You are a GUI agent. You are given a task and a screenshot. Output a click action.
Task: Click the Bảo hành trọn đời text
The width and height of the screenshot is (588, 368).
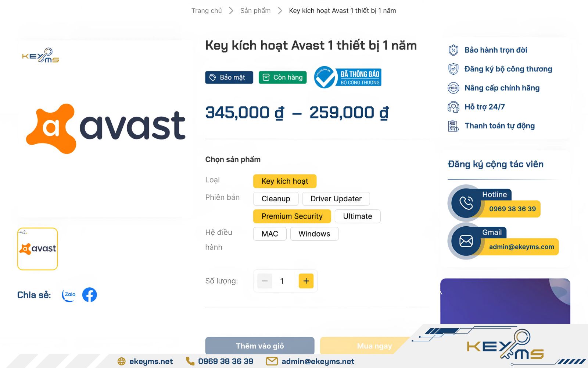[496, 50]
